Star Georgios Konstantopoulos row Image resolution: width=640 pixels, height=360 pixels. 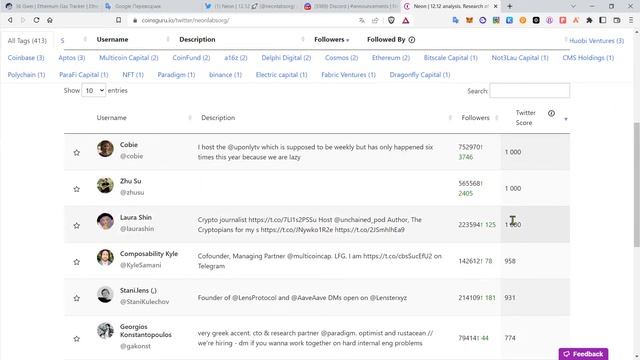[76, 339]
